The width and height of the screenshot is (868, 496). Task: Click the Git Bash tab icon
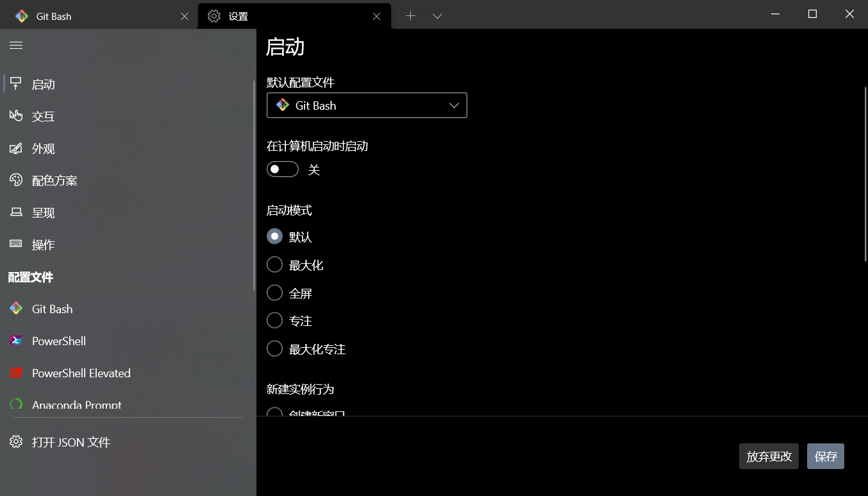click(22, 16)
